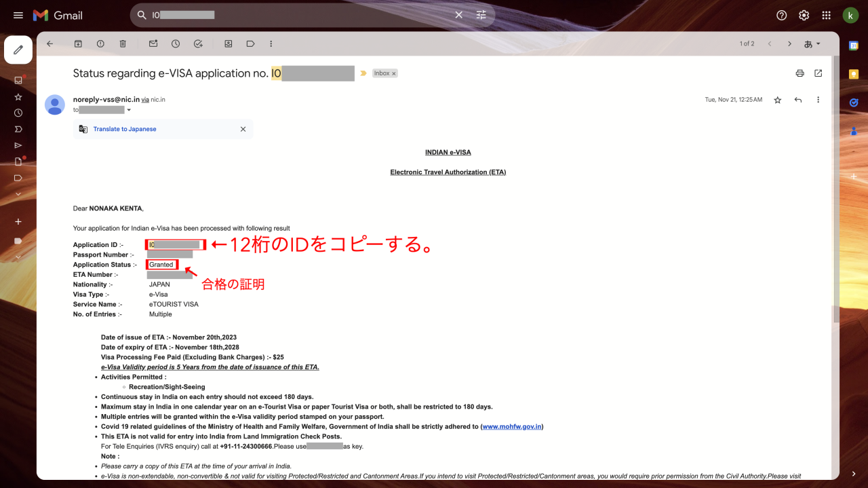Viewport: 868px width, 488px height.
Task: Show search options filter icon
Action: click(481, 15)
